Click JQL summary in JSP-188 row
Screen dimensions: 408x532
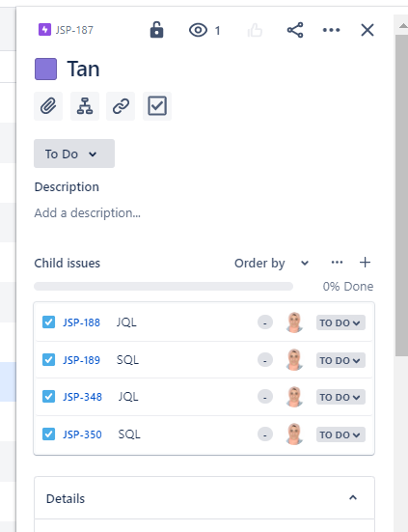point(126,322)
